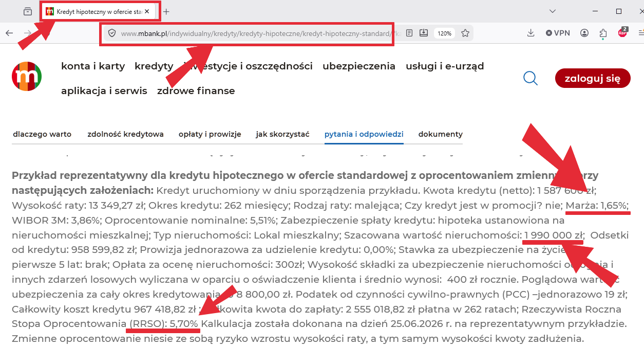Expand the list all tabs chevron
This screenshot has width=644, height=346.
(x=553, y=11)
